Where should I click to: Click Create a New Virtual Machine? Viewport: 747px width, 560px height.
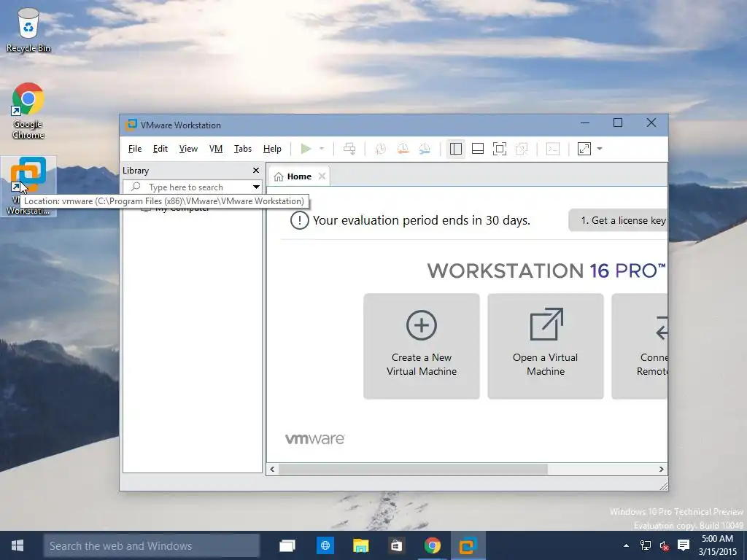click(422, 346)
